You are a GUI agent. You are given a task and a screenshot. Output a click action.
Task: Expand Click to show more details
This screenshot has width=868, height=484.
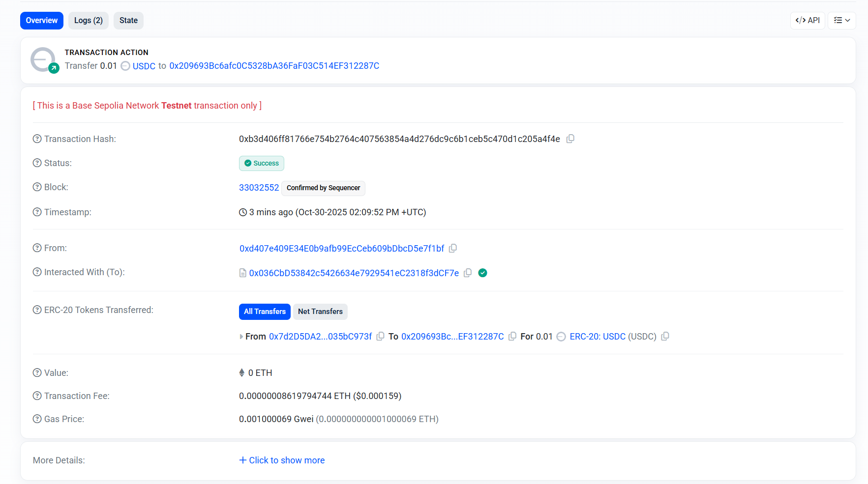pos(282,460)
